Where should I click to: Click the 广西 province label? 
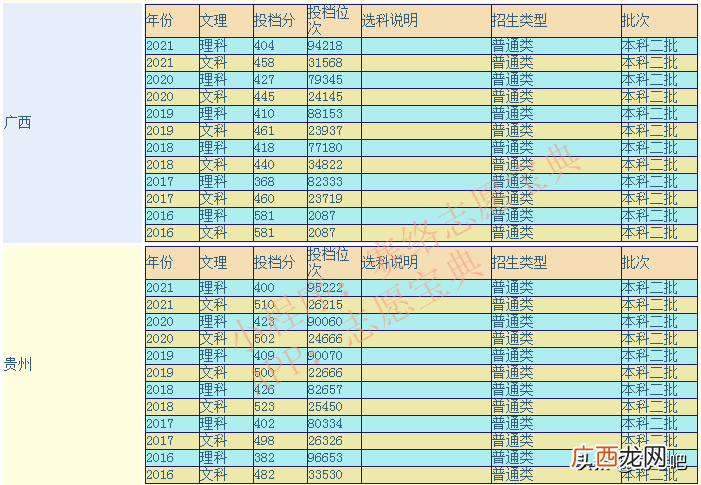point(17,122)
